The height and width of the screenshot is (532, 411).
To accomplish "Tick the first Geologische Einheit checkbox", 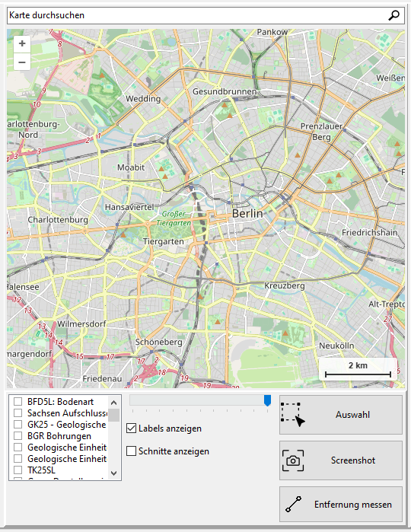I will (18, 448).
